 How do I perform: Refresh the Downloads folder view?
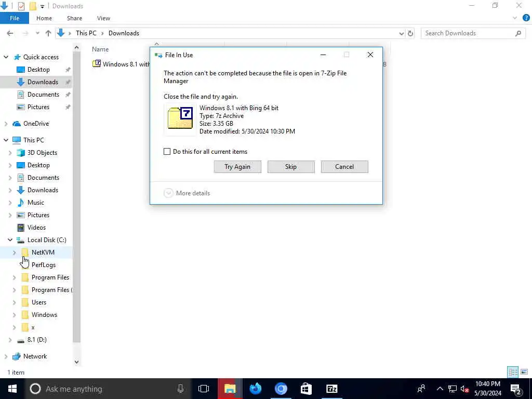click(410, 33)
